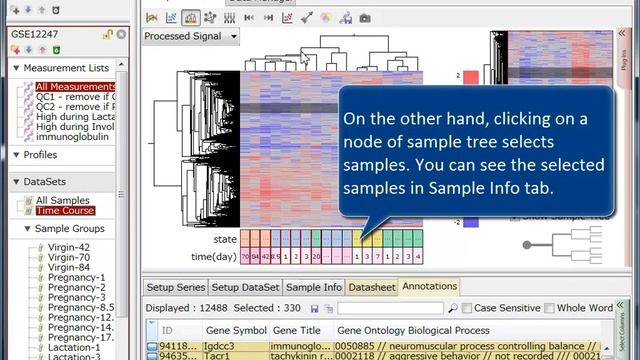This screenshot has height=360, width=640.
Task: Select the hierarchical clustering heatmap tool
Action: point(191,18)
